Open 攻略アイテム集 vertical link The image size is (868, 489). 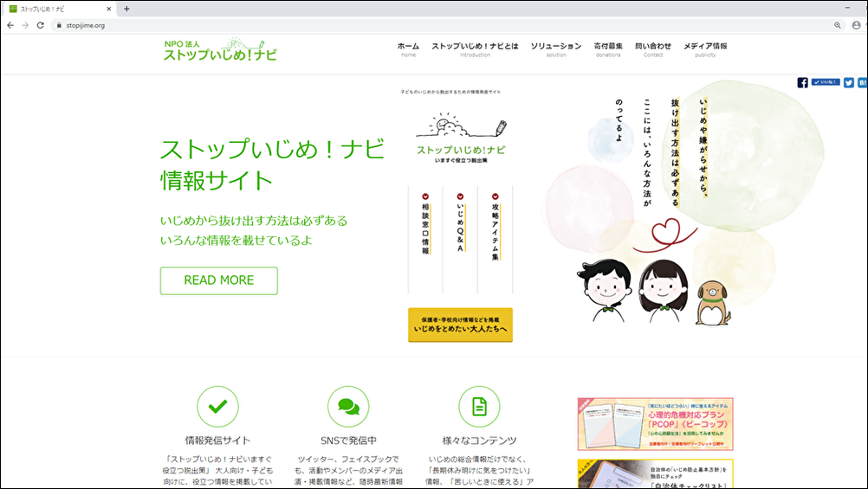point(495,231)
